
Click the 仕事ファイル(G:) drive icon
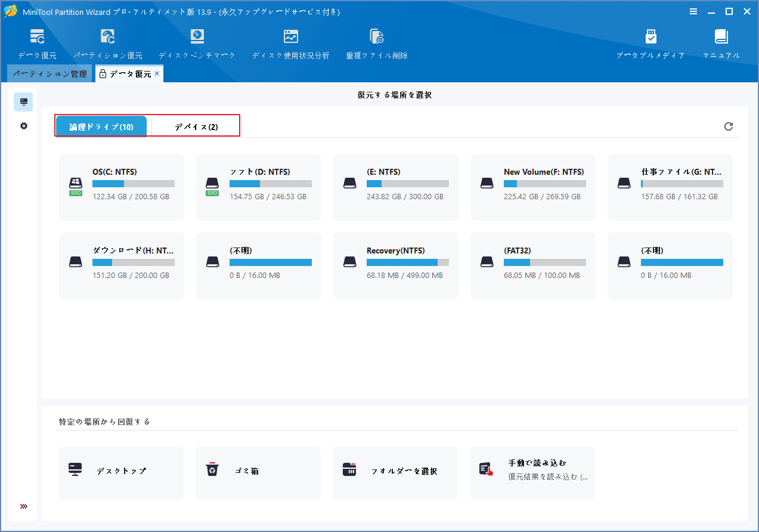(624, 184)
